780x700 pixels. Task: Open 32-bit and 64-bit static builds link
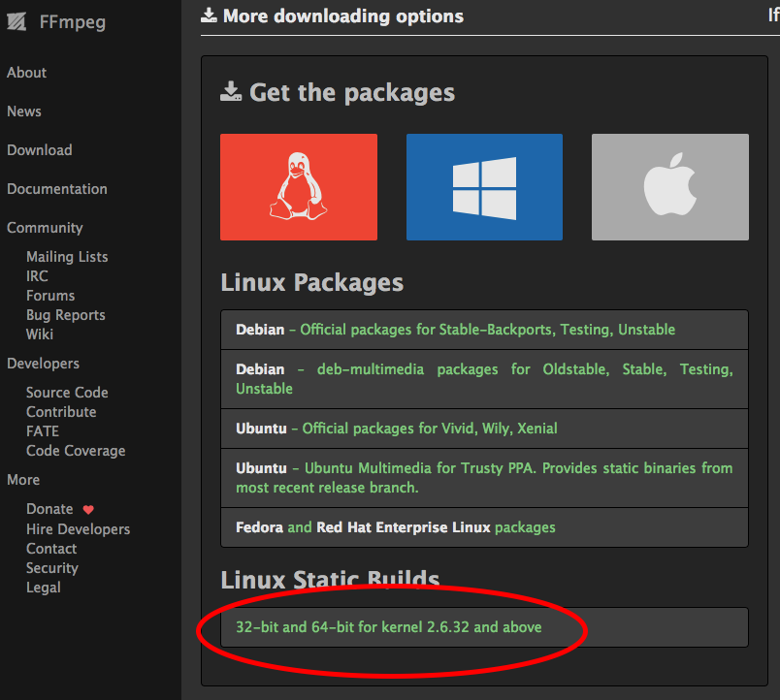[x=388, y=627]
